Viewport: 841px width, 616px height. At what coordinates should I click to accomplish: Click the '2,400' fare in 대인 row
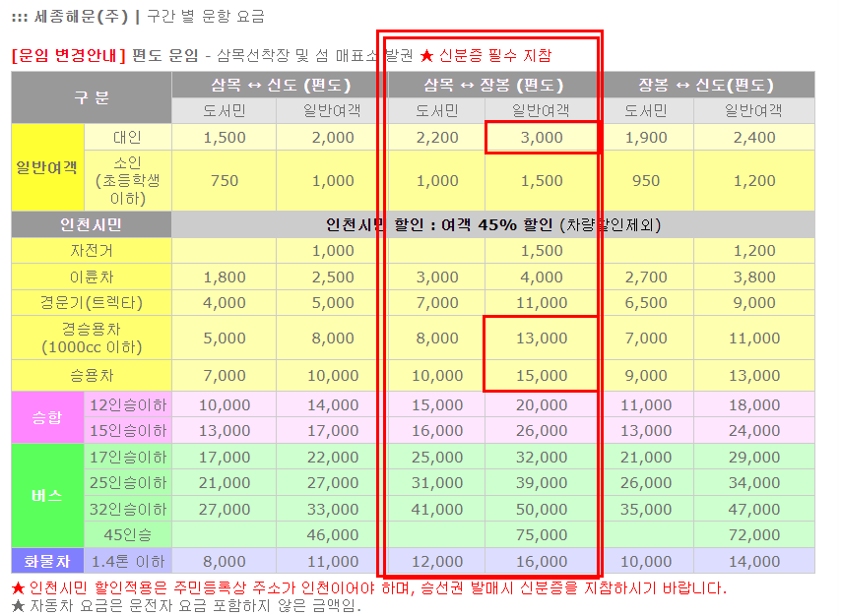point(754,137)
